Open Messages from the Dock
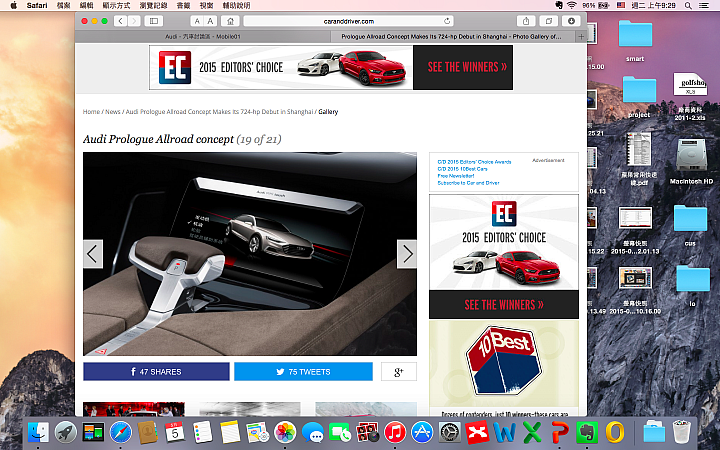 tap(313, 432)
